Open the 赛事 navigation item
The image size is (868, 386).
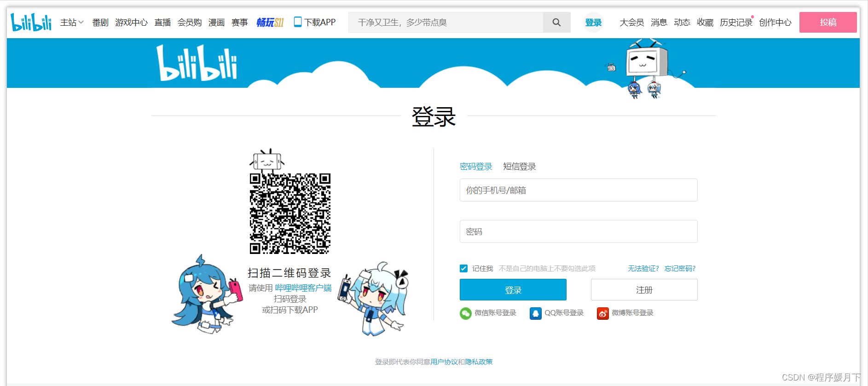tap(239, 22)
